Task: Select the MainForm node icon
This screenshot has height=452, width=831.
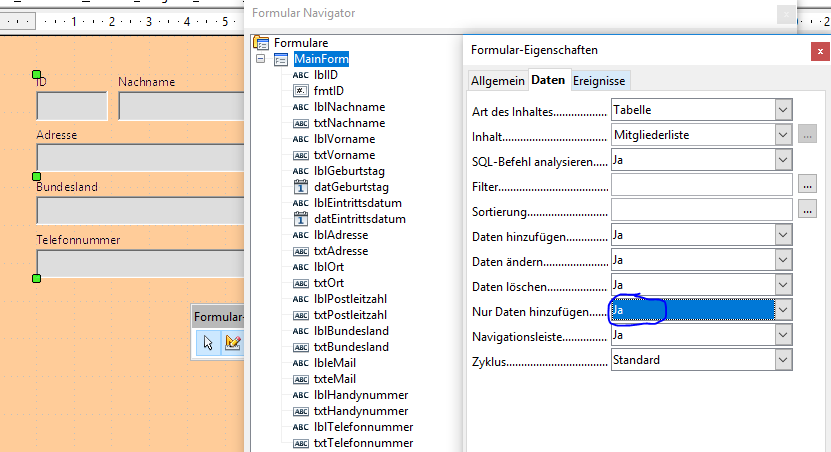Action: [281, 59]
